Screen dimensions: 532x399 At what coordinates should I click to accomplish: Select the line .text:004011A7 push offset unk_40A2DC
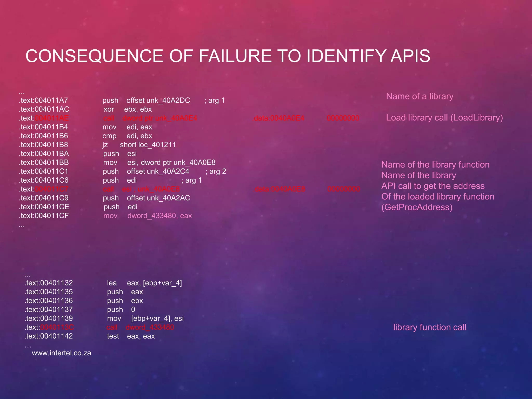tap(122, 101)
